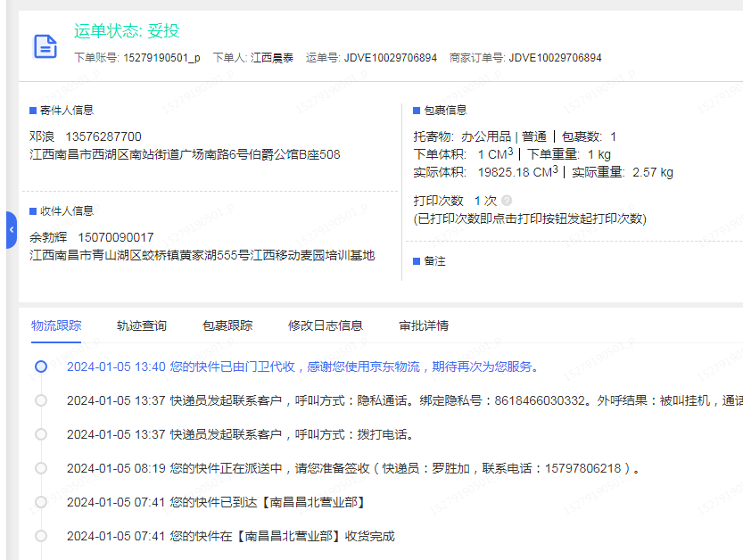Click sender name 邓浪
Screen dimensions: 743x560
pos(42,136)
